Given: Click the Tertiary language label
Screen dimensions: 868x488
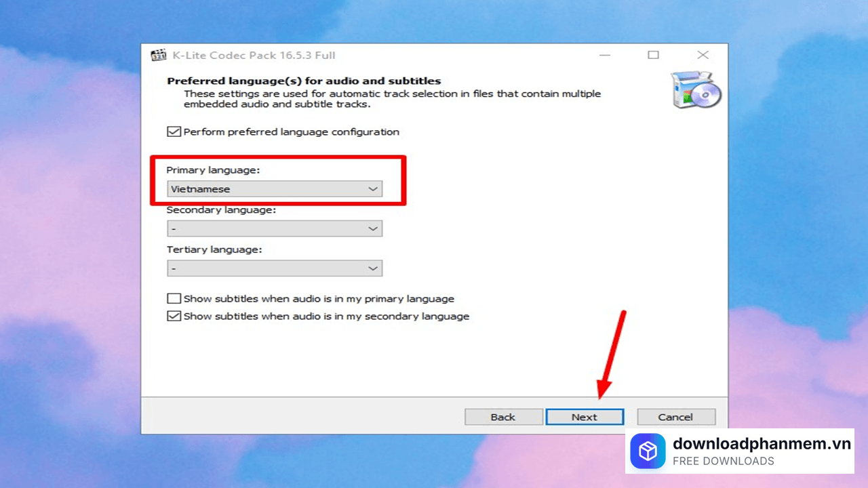Looking at the screenshot, I should pyautogui.click(x=214, y=250).
